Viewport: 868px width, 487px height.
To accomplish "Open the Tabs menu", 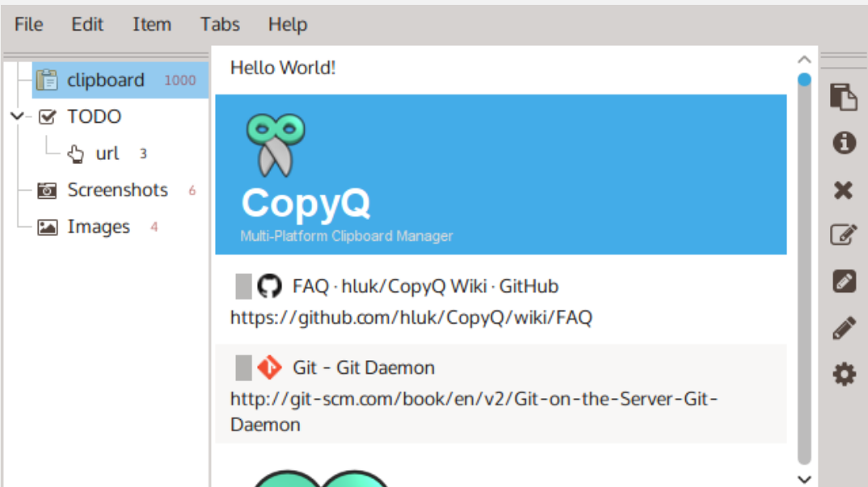I will (219, 24).
